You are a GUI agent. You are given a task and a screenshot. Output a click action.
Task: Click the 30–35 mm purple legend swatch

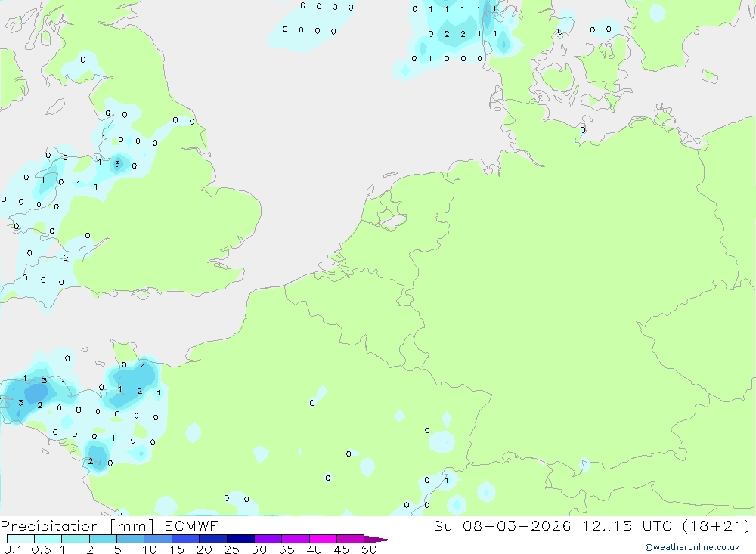coord(268,539)
